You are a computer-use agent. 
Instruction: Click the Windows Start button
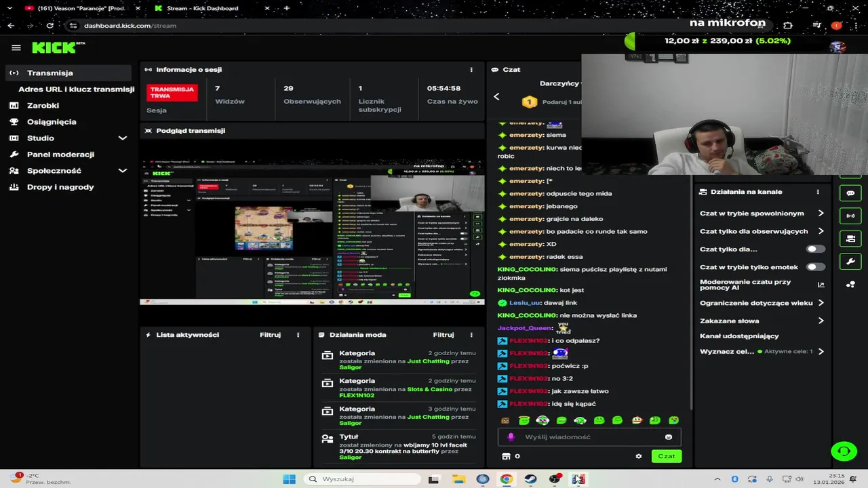[x=289, y=479]
